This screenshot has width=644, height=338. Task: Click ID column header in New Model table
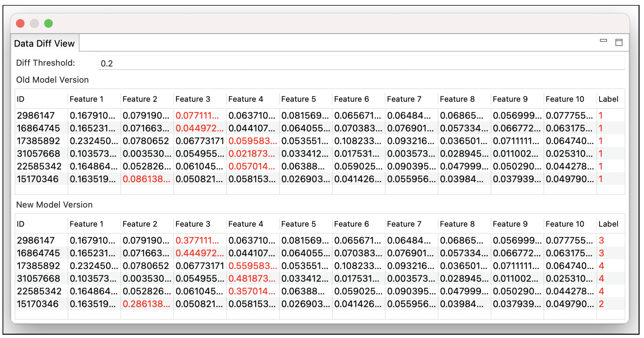tap(21, 224)
